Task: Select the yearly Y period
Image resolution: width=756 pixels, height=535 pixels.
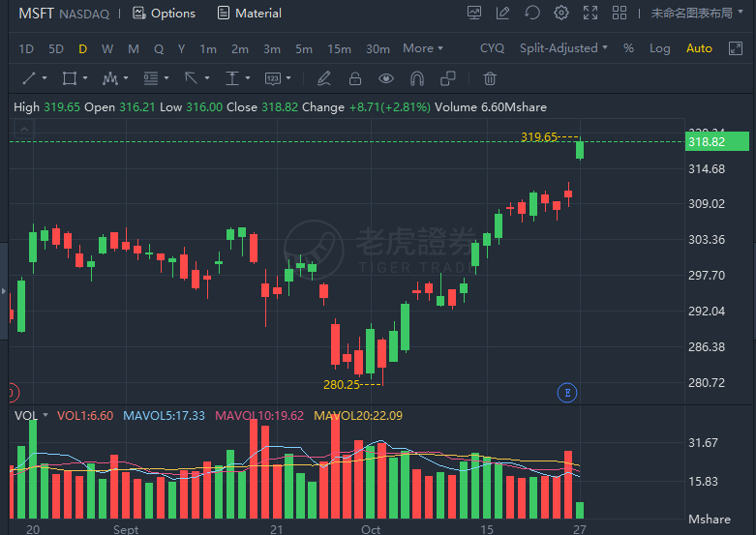Action: pyautogui.click(x=181, y=48)
